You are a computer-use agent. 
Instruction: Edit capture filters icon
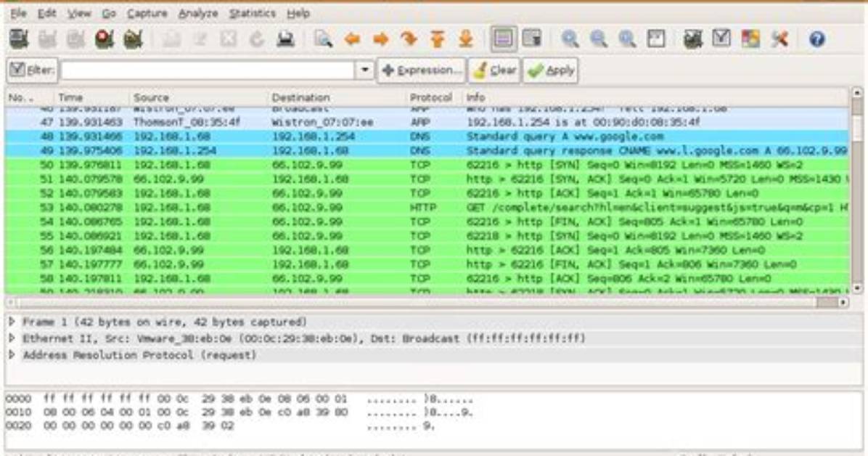(x=692, y=38)
